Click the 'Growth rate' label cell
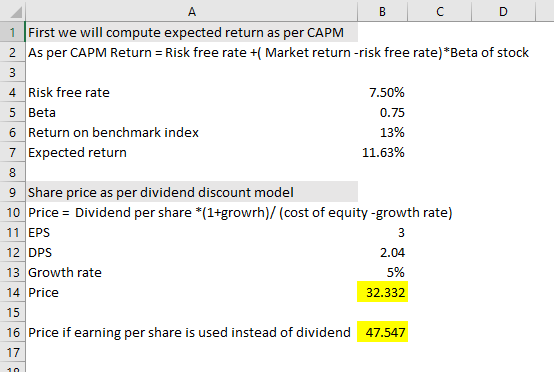Image resolution: width=554 pixels, height=372 pixels. 191,272
